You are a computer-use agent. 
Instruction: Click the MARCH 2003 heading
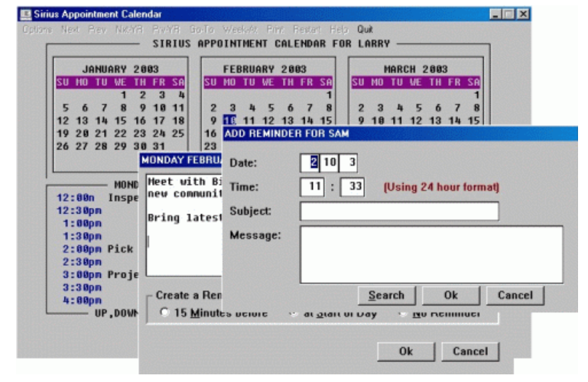pos(415,70)
